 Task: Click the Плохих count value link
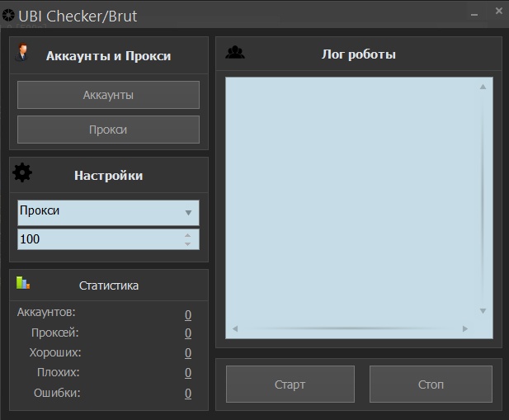pos(188,373)
